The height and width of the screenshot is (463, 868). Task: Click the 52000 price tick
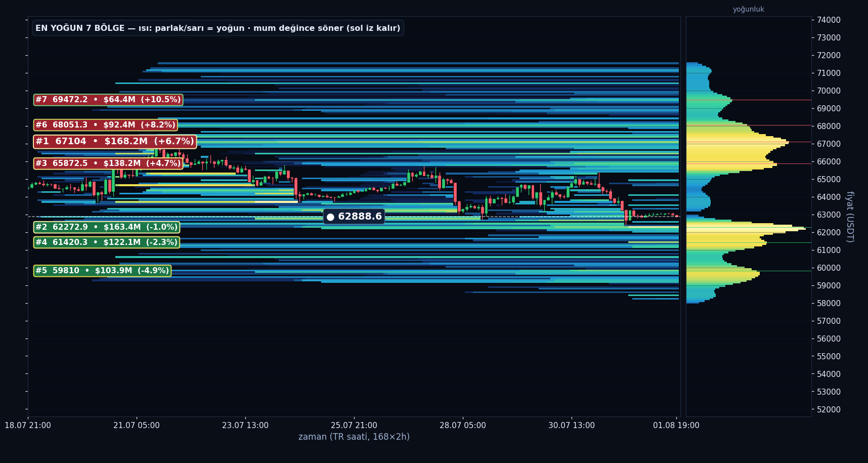(829, 410)
